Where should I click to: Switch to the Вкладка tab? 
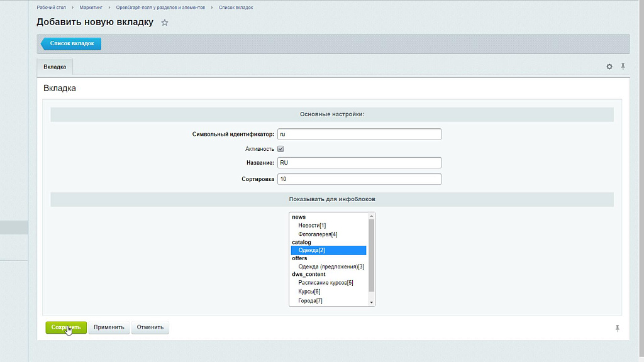(55, 67)
